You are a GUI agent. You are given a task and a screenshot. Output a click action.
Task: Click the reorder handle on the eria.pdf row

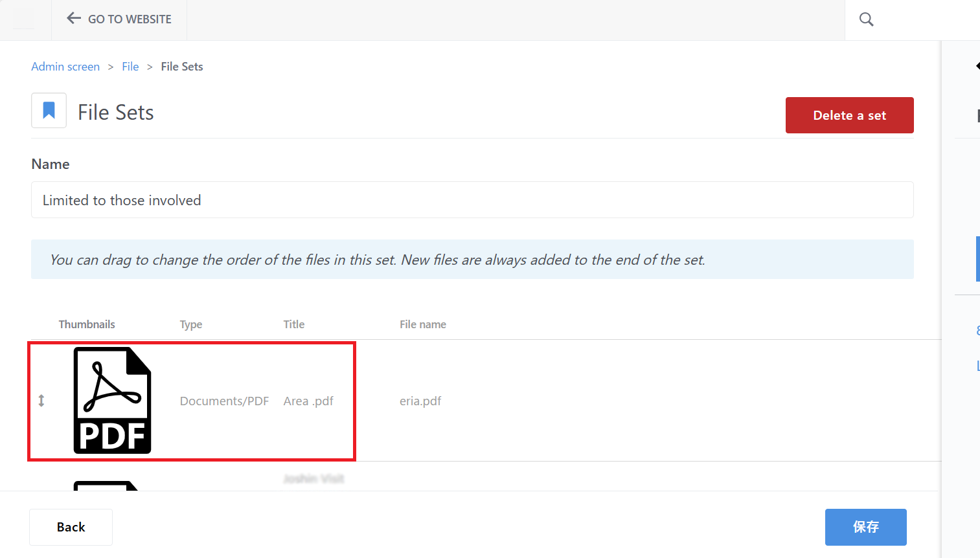[41, 401]
